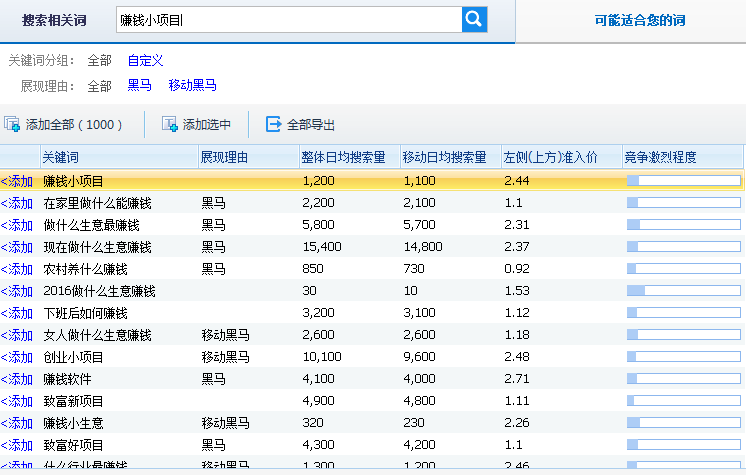
Task: Sort by 整体日均搜索量 column header
Action: click(343, 157)
